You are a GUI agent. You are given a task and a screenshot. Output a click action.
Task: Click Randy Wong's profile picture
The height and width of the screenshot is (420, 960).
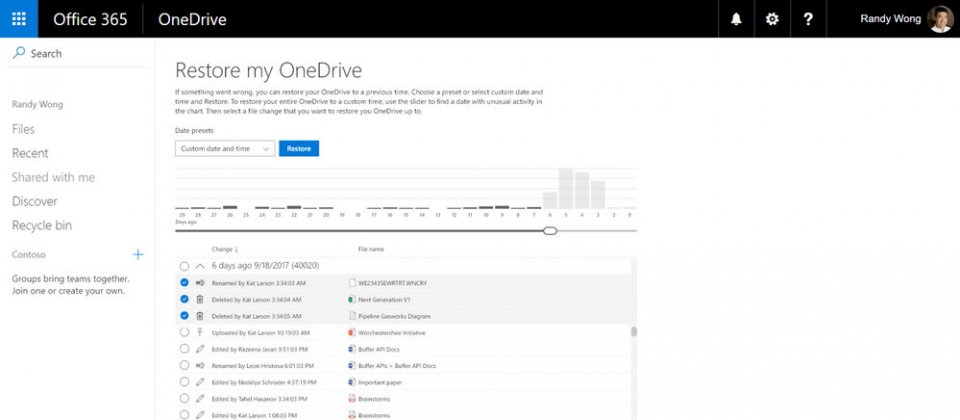pyautogui.click(x=940, y=19)
